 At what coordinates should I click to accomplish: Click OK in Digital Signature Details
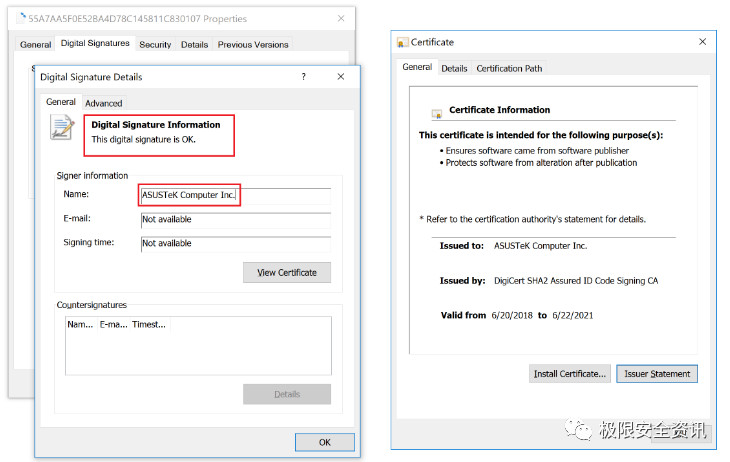pos(324,442)
